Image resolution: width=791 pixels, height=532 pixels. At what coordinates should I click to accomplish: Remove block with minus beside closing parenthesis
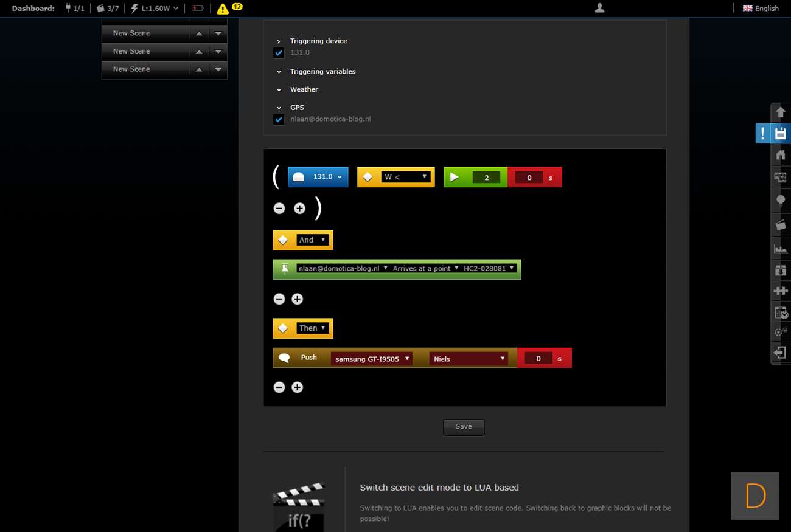click(x=279, y=209)
